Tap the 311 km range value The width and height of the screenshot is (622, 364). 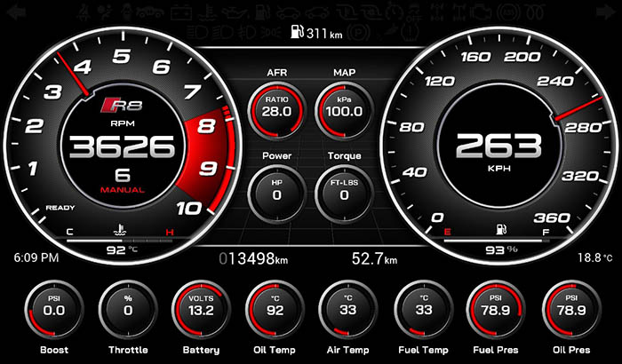point(324,34)
